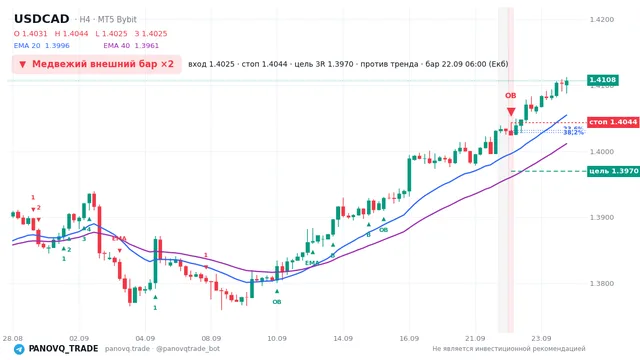Click the 38,2% Fibonacci level label
The height and width of the screenshot is (360, 640).
click(573, 133)
